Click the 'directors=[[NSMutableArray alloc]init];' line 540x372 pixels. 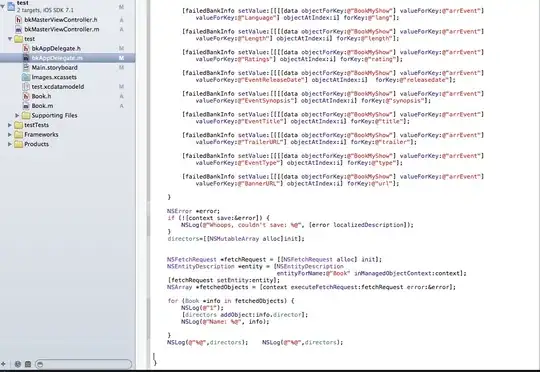click(x=236, y=239)
